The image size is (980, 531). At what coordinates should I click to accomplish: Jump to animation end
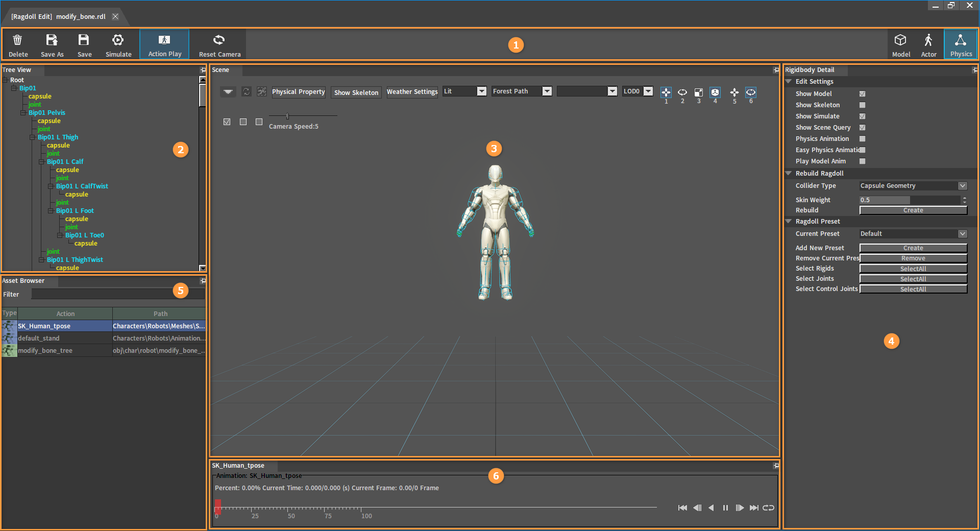[x=754, y=508]
